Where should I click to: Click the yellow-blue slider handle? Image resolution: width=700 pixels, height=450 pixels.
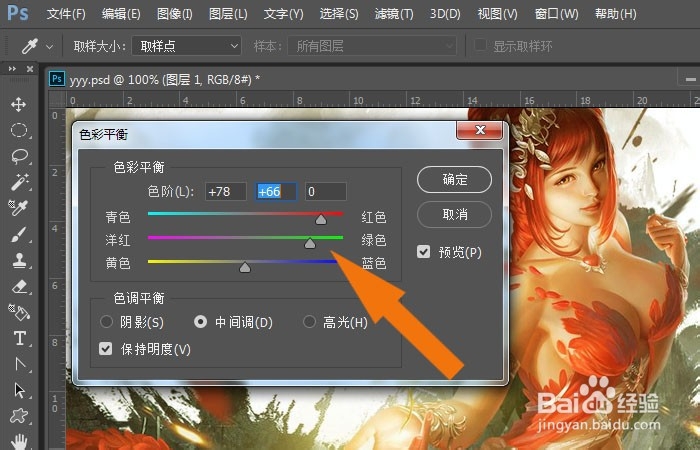click(245, 267)
